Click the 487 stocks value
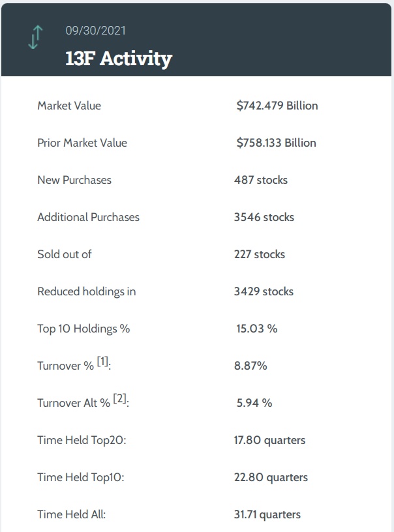The width and height of the screenshot is (394, 532). (261, 180)
